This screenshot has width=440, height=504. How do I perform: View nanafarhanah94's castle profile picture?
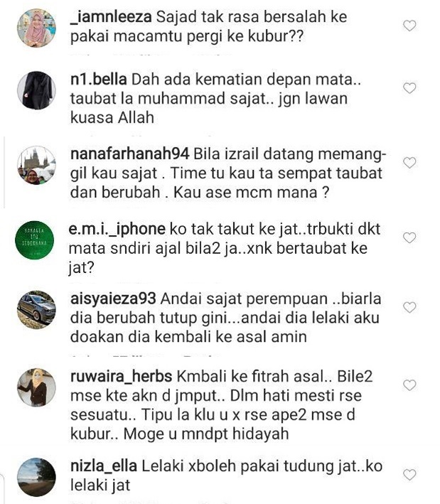pyautogui.click(x=36, y=165)
